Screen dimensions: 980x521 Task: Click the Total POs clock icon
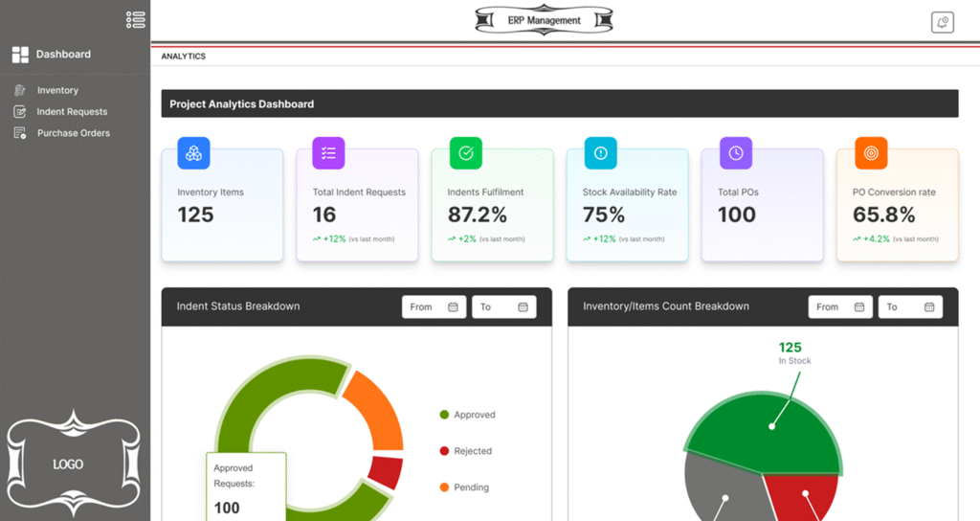tap(735, 153)
